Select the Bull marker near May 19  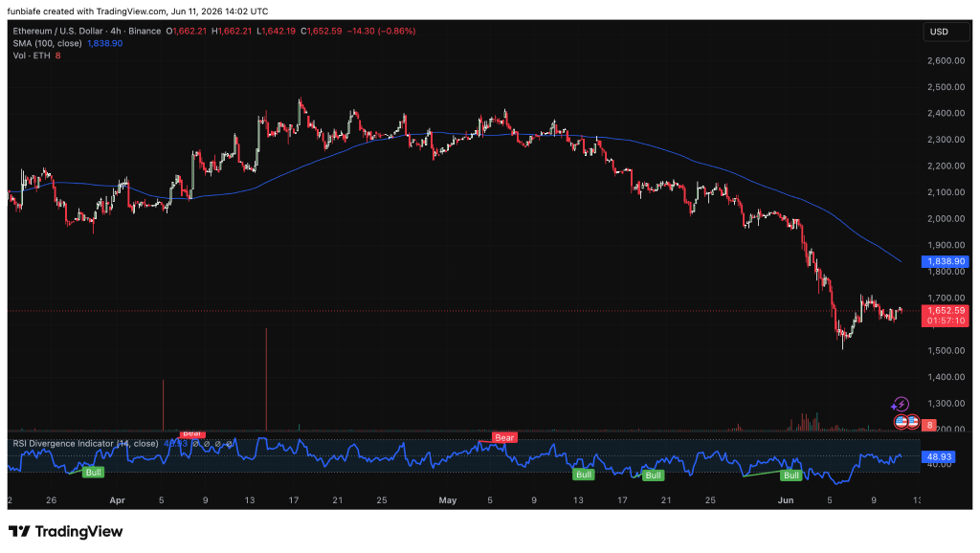[x=653, y=476]
